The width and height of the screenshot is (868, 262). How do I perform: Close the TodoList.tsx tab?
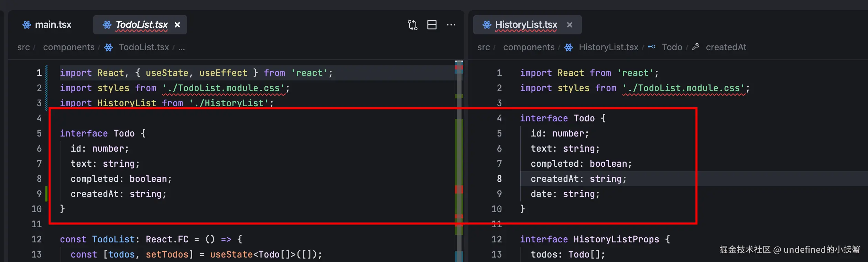point(177,25)
